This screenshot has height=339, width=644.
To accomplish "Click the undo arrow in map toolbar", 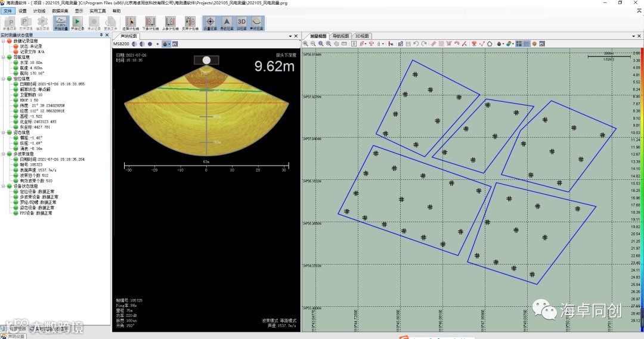I will tap(416, 43).
